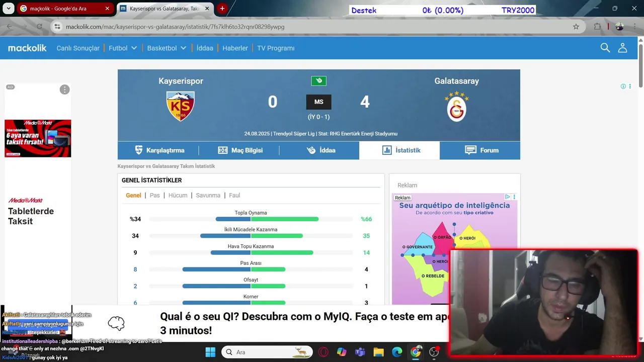
Task: Click MyIQ bottom banner ad text
Action: click(x=304, y=323)
